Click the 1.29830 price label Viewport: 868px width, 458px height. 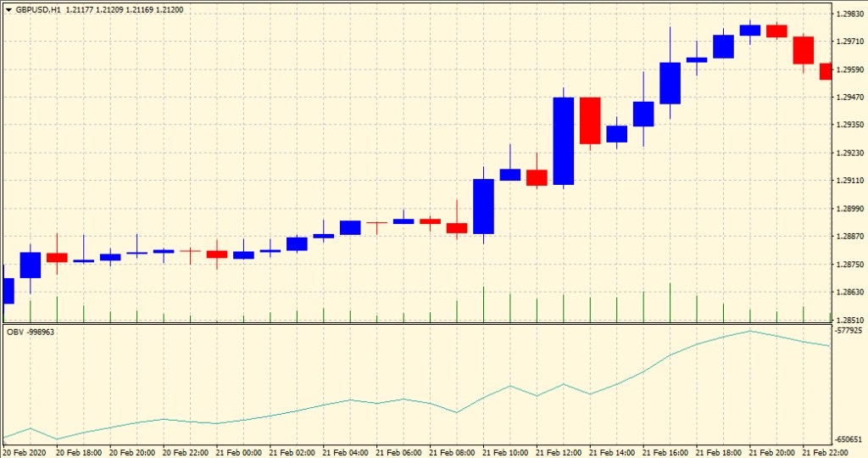[x=849, y=14]
